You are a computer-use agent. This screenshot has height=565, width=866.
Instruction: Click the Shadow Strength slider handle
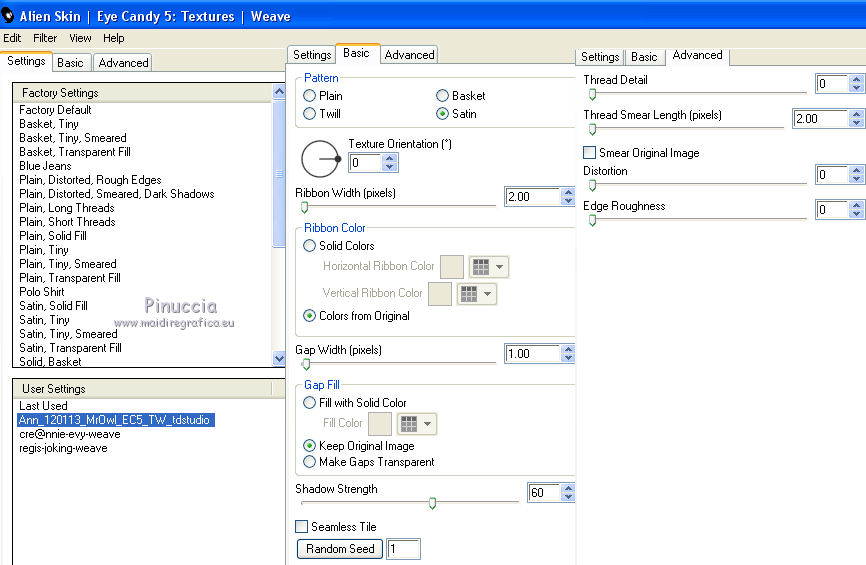(432, 503)
